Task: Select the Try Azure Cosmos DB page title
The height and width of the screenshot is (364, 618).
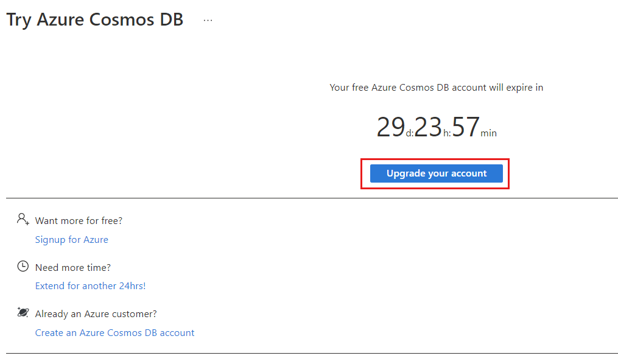Action: pyautogui.click(x=95, y=19)
